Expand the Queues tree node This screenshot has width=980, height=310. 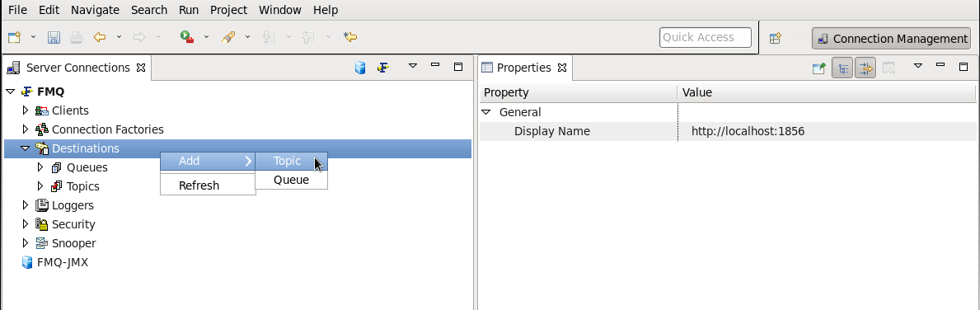coord(40,167)
